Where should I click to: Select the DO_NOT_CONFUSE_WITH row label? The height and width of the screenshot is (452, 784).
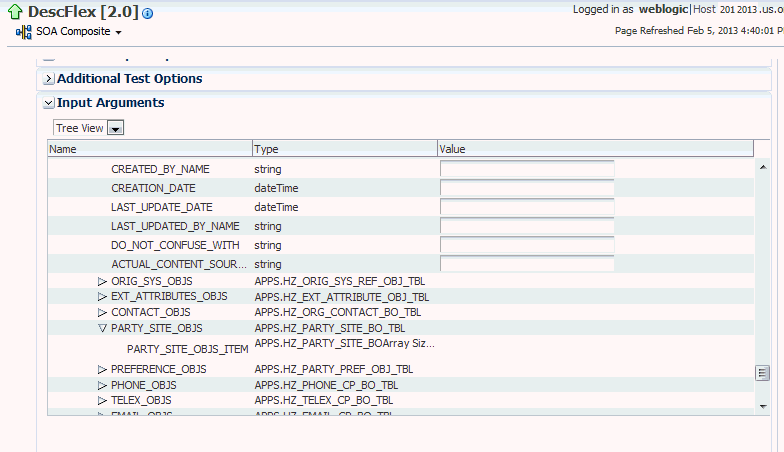point(175,246)
